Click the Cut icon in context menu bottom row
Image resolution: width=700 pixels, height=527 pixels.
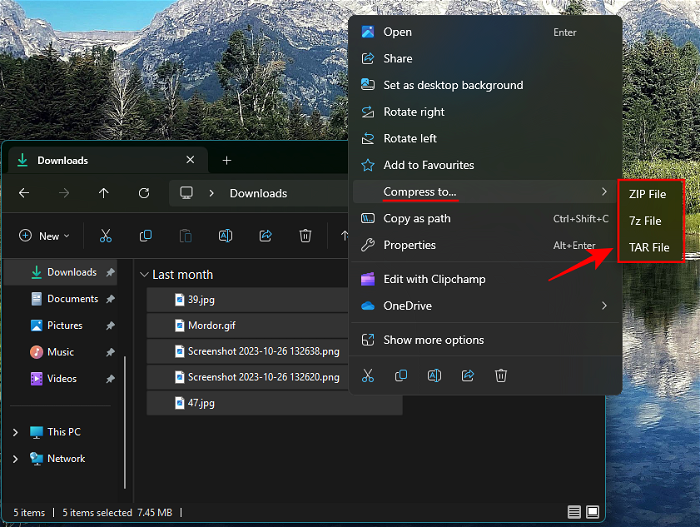click(368, 375)
